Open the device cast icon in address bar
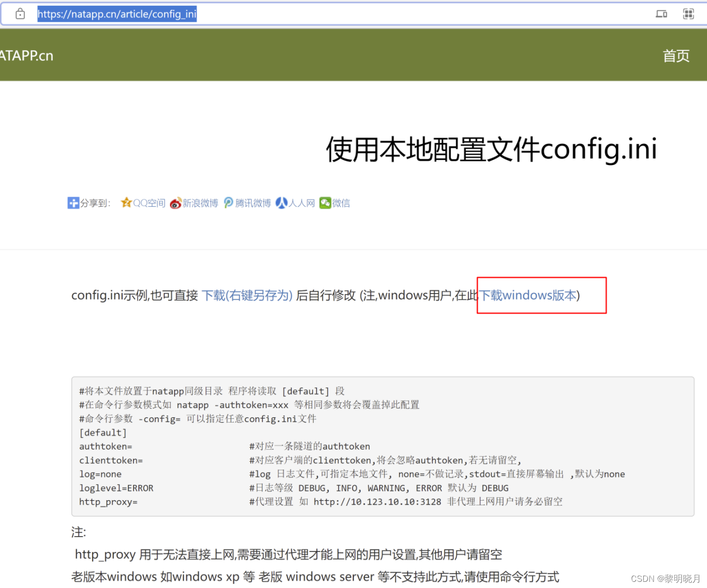Screen dimensions: 707x588 (x=661, y=14)
